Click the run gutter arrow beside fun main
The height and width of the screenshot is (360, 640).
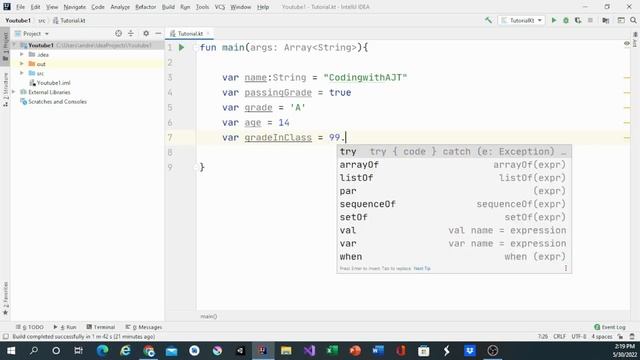pyautogui.click(x=182, y=48)
